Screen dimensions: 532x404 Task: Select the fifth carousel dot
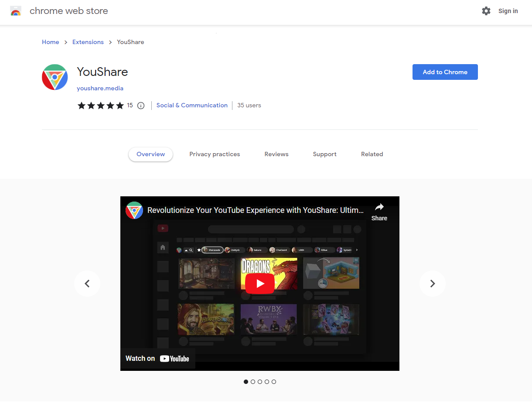click(x=274, y=382)
